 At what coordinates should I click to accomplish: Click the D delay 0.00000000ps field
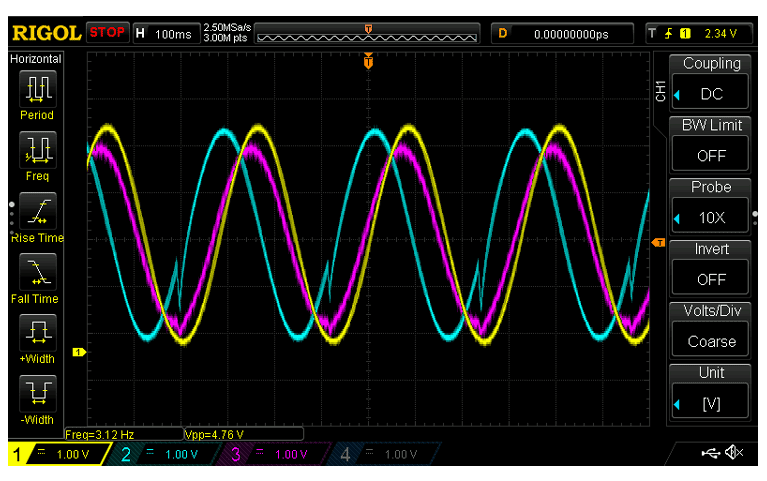tap(562, 34)
